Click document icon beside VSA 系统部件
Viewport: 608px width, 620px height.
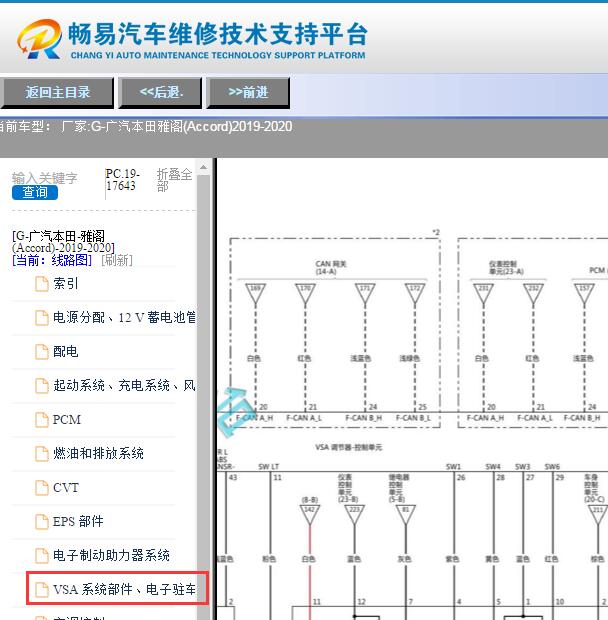tap(42, 590)
